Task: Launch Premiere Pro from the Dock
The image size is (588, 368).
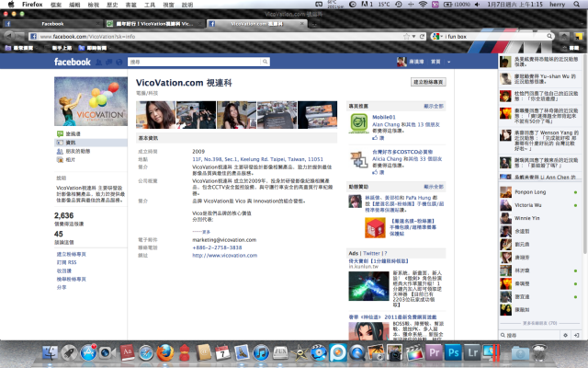Action: click(435, 353)
